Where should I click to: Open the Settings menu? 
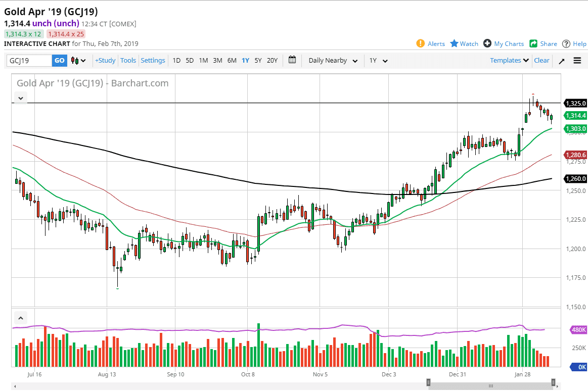[153, 61]
